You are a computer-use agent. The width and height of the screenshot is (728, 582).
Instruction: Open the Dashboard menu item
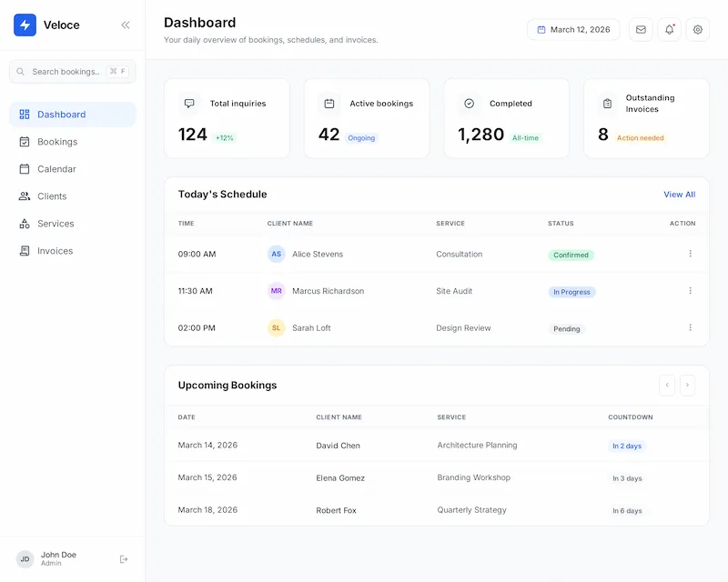click(73, 115)
